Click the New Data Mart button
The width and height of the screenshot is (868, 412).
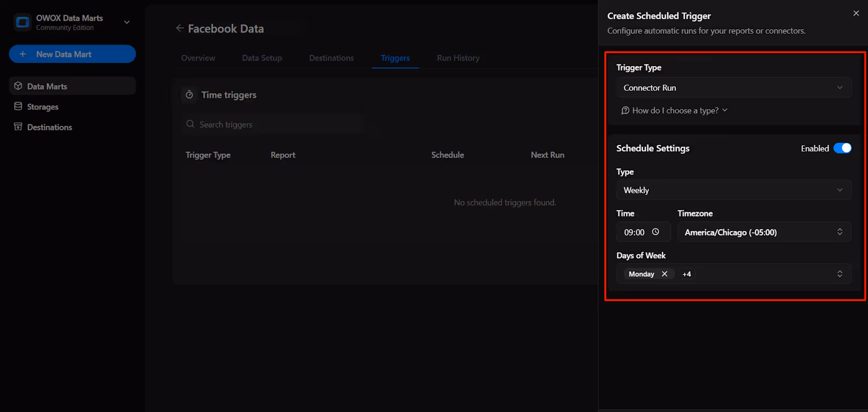(72, 54)
